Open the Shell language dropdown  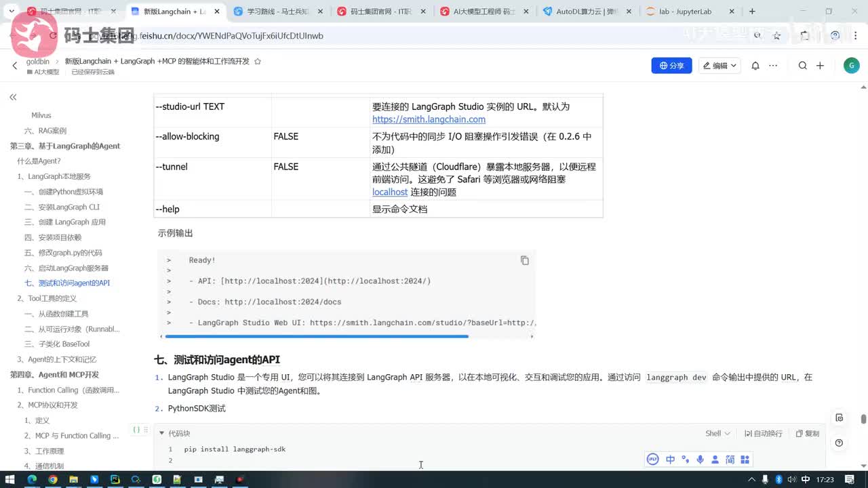click(x=717, y=433)
